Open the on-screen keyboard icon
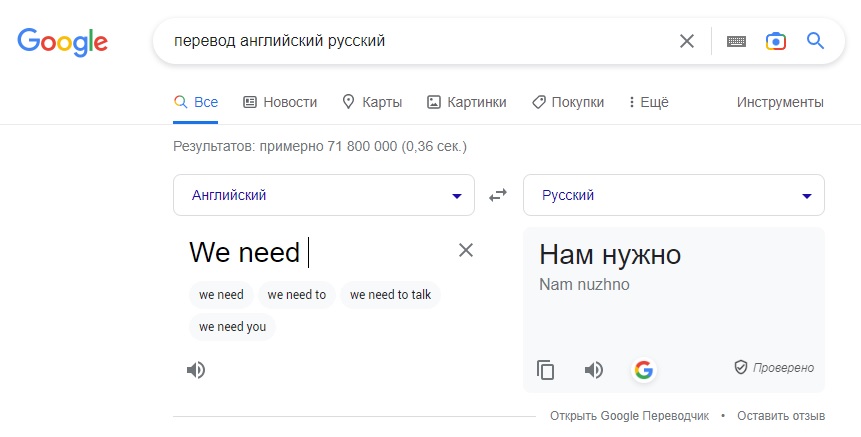This screenshot has width=861, height=437. click(736, 41)
